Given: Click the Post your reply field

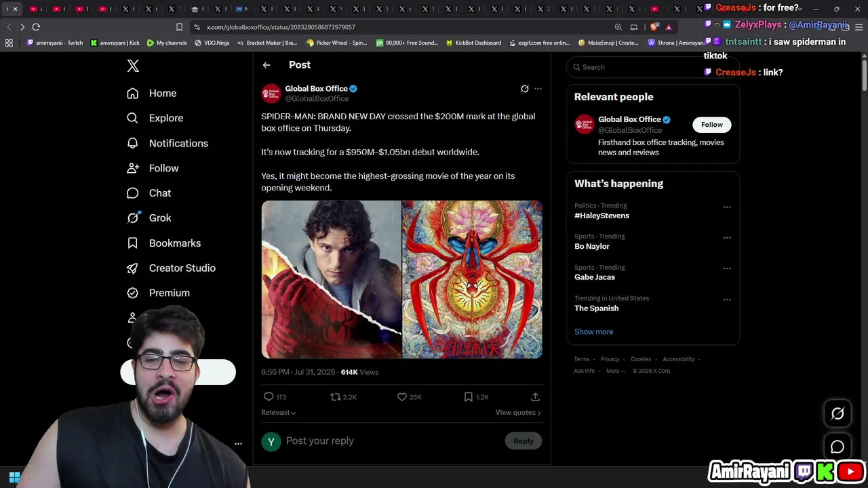Looking at the screenshot, I should coord(391,441).
